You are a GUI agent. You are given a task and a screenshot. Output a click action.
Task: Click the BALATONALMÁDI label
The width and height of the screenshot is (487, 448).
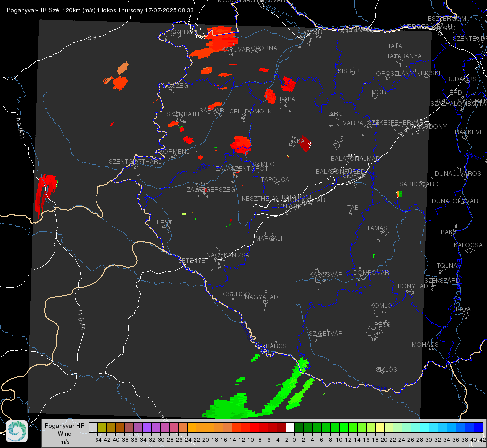(x=356, y=159)
